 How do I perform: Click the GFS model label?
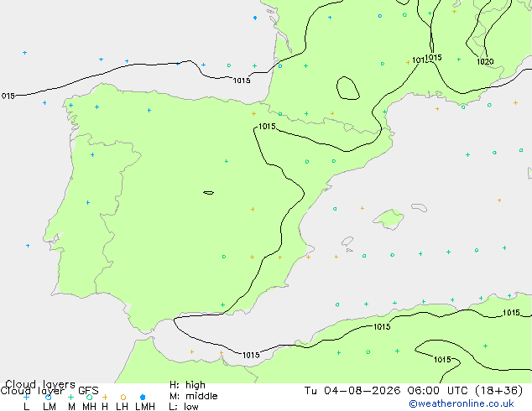[88, 391]
